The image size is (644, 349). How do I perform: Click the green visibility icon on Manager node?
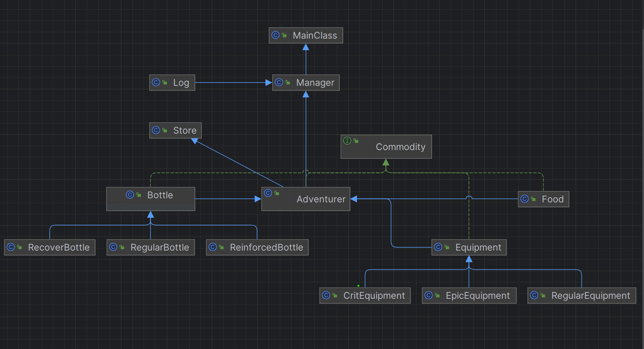(x=288, y=83)
